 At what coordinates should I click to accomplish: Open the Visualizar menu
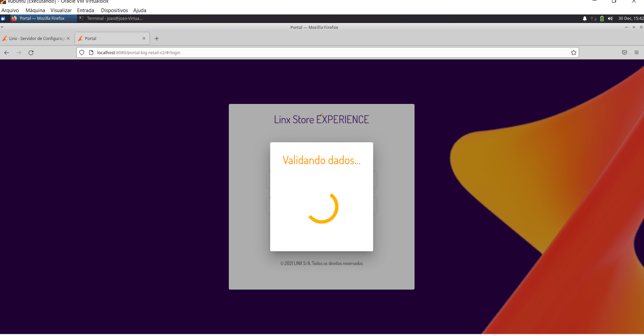tap(61, 10)
